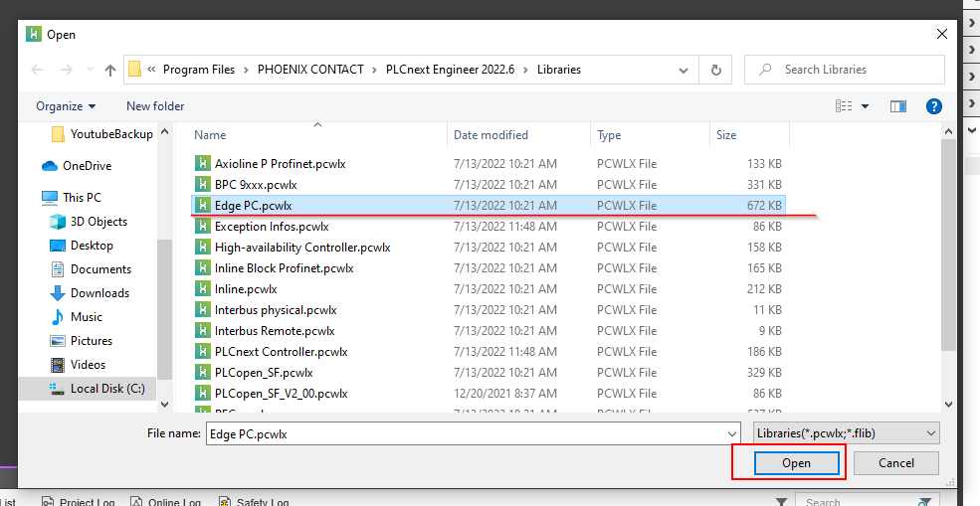This screenshot has width=980, height=506.
Task: Select This PC in navigation pane
Action: coord(71,198)
